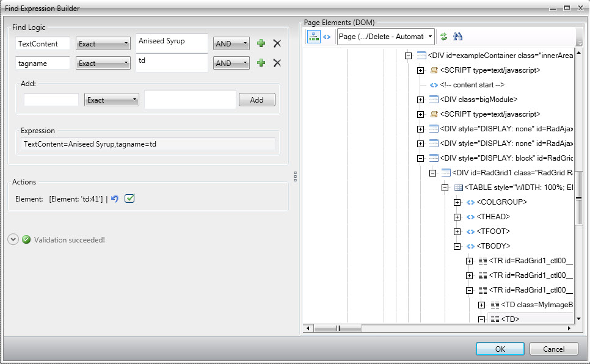
Task: Expand the THEAD node
Action: coord(457,217)
